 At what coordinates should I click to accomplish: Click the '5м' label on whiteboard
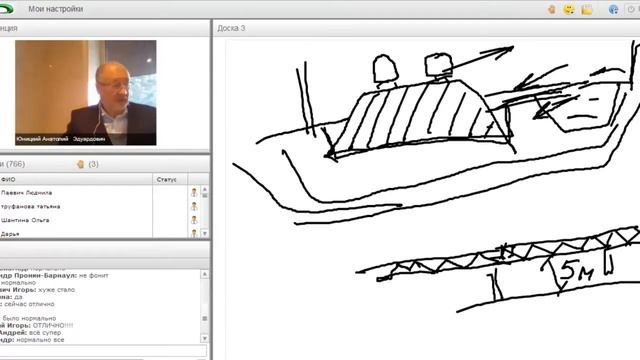(576, 271)
